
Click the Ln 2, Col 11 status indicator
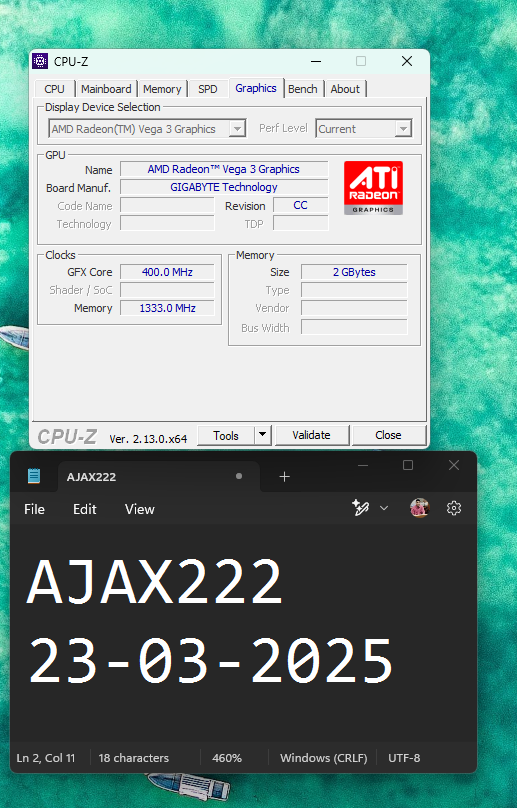(x=46, y=758)
